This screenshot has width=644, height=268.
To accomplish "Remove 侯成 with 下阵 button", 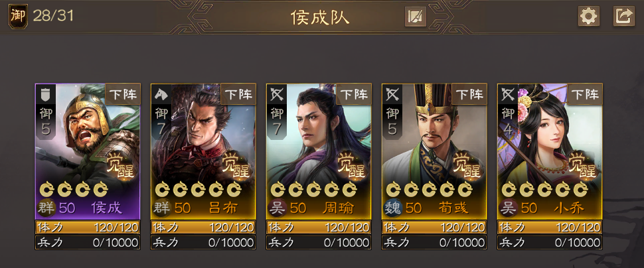I will coord(123,94).
